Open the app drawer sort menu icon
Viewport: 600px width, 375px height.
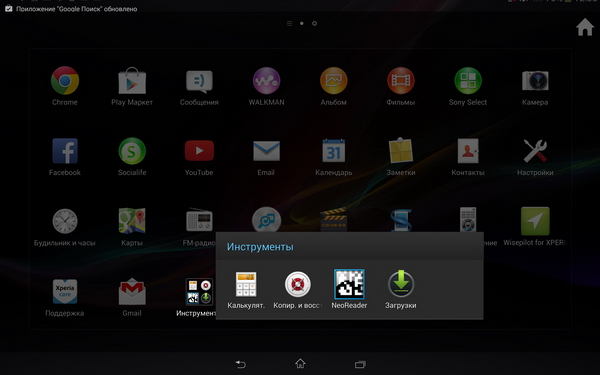click(289, 24)
